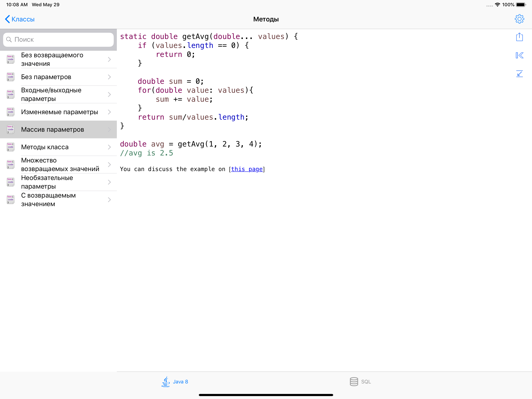Select Входные/выходные параметры item
The height and width of the screenshot is (399, 532).
pyautogui.click(x=51, y=94)
